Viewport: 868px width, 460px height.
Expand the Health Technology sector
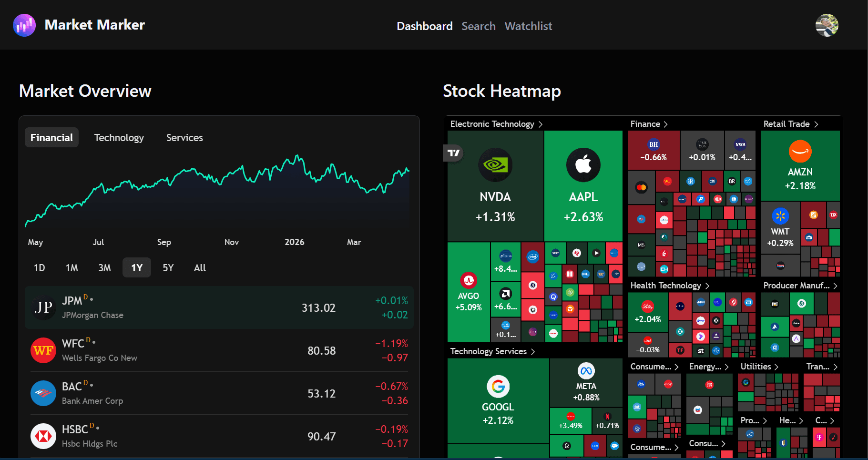pos(670,286)
